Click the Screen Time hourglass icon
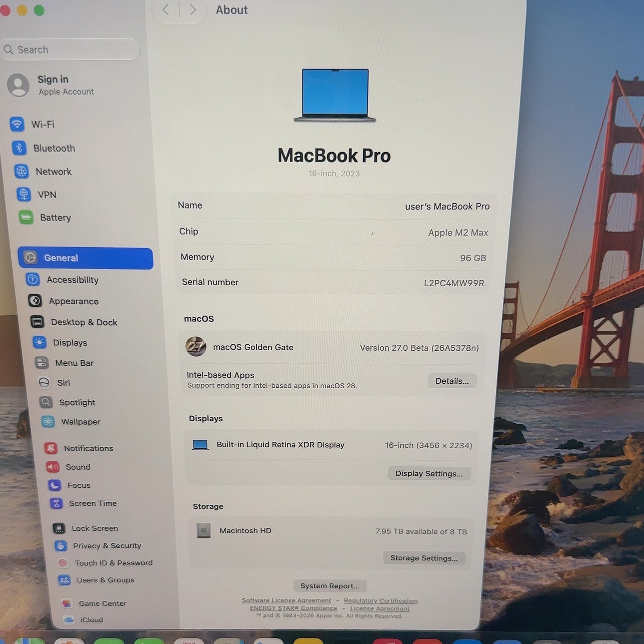This screenshot has width=644, height=644. click(57, 503)
